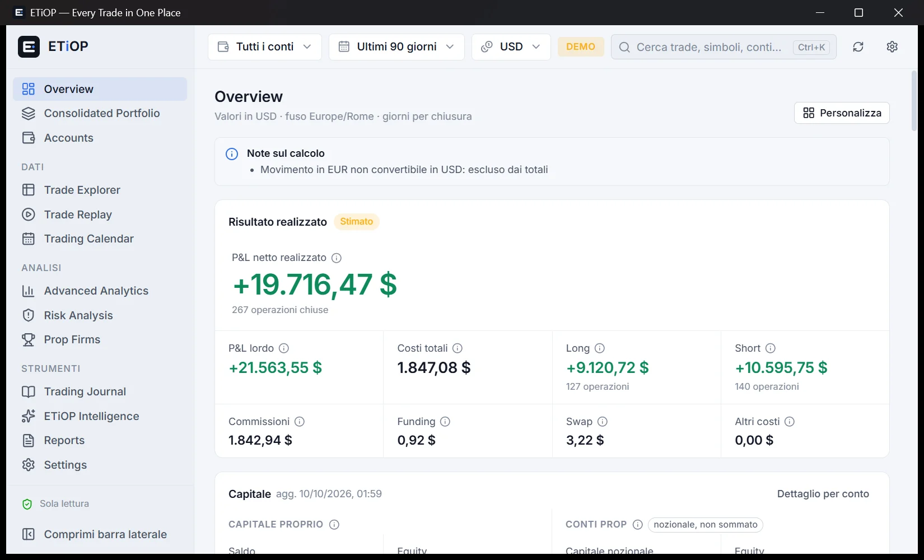
Task: Click info icon next to Short
Action: coord(771,348)
